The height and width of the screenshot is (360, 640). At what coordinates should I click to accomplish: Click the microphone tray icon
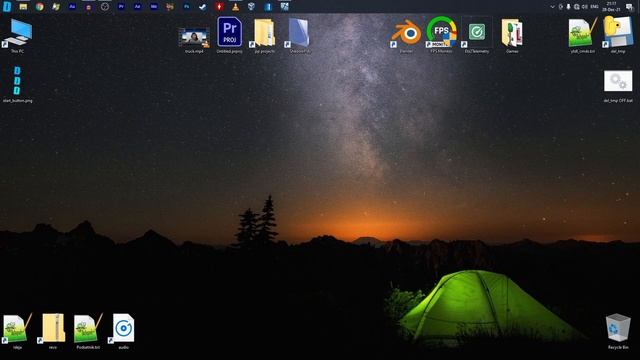tap(568, 7)
